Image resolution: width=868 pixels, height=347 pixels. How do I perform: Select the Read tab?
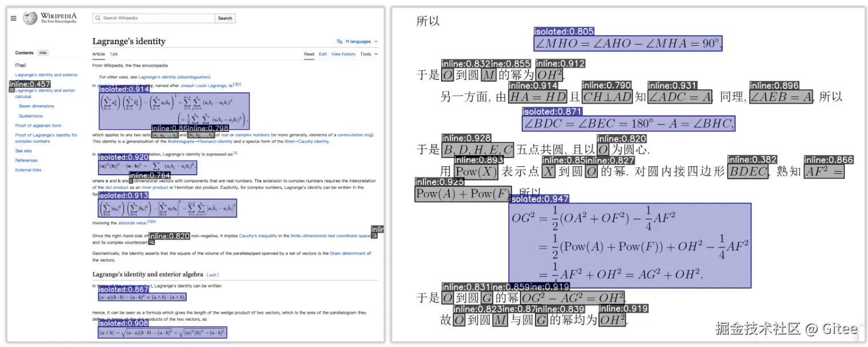[x=309, y=54]
